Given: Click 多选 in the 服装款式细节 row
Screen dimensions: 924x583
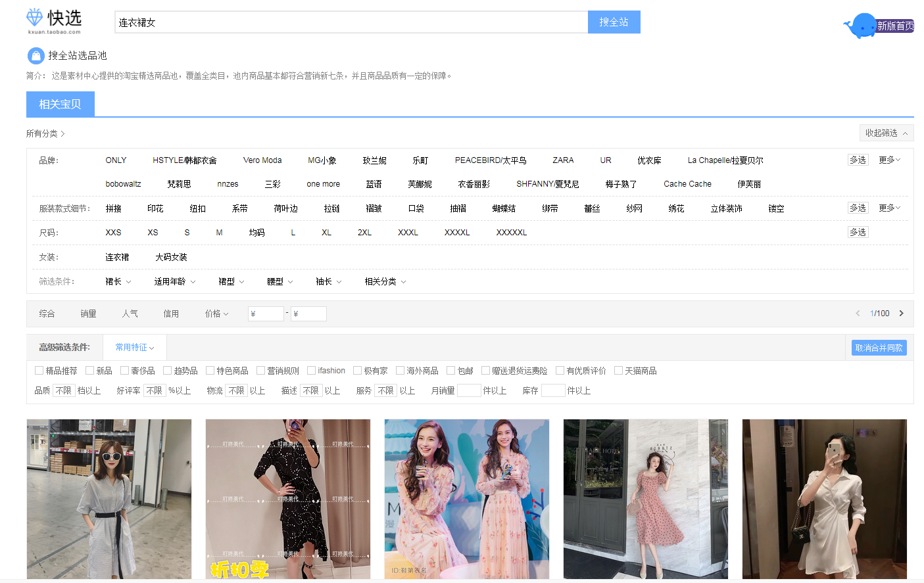Looking at the screenshot, I should pos(858,208).
